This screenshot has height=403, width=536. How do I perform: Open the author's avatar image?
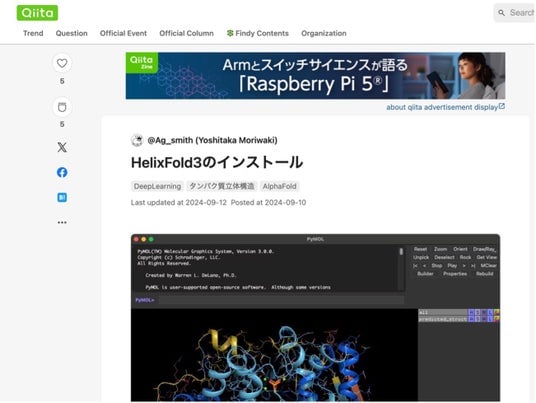[x=137, y=140]
